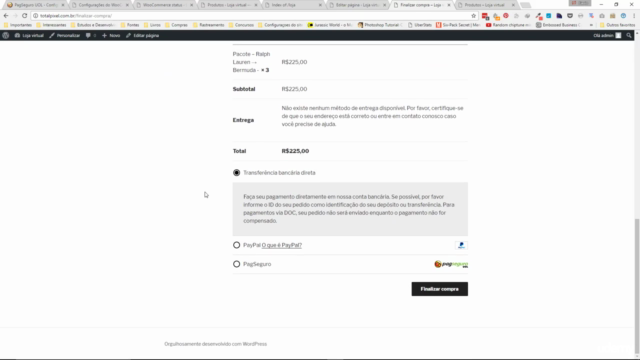
Task: Open the admin bar search magnifier
Action: point(629,36)
